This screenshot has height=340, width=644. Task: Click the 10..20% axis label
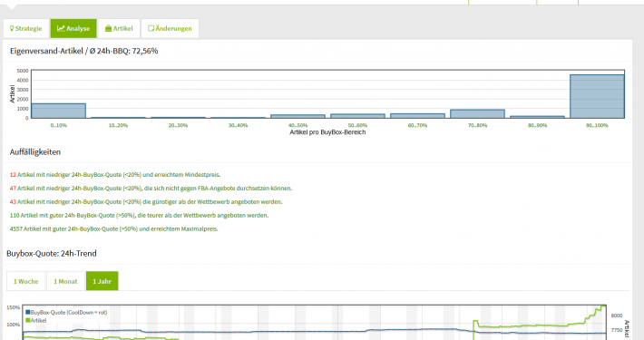(118, 125)
